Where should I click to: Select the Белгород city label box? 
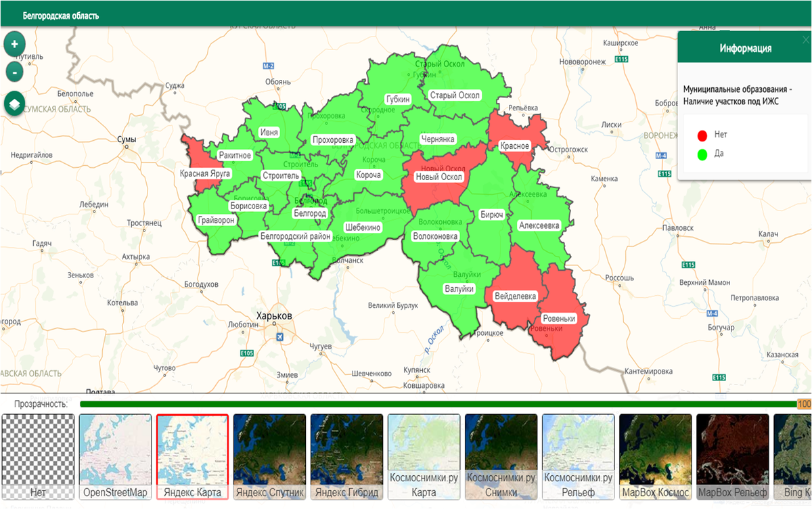pyautogui.click(x=310, y=213)
